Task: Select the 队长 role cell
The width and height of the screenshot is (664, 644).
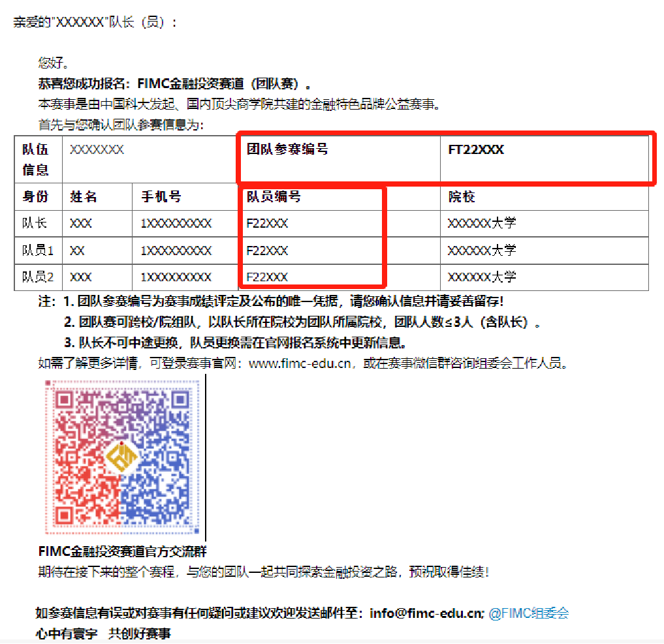Action: coord(38,223)
